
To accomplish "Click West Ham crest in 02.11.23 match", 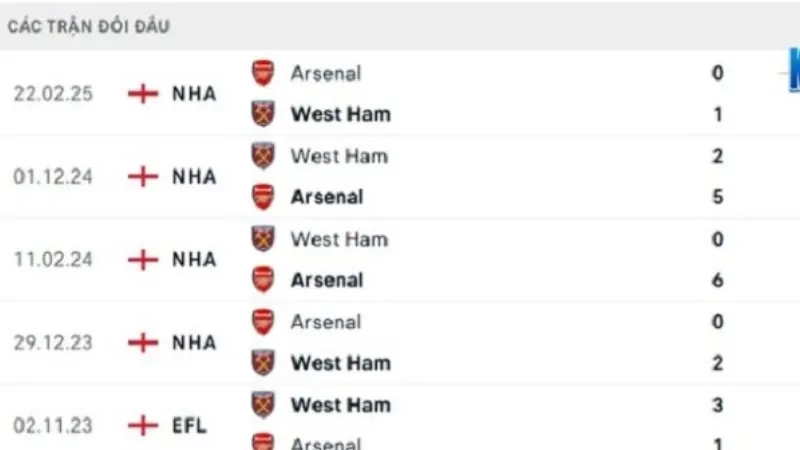I will 262,405.
